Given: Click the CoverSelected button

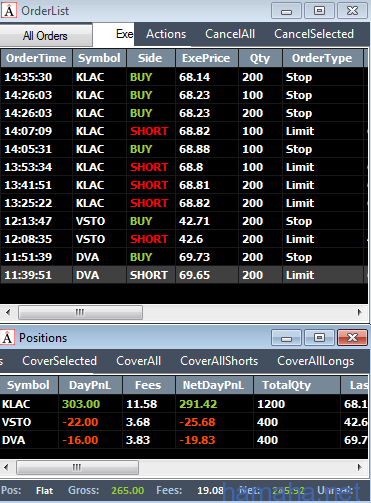Looking at the screenshot, I should [59, 361].
